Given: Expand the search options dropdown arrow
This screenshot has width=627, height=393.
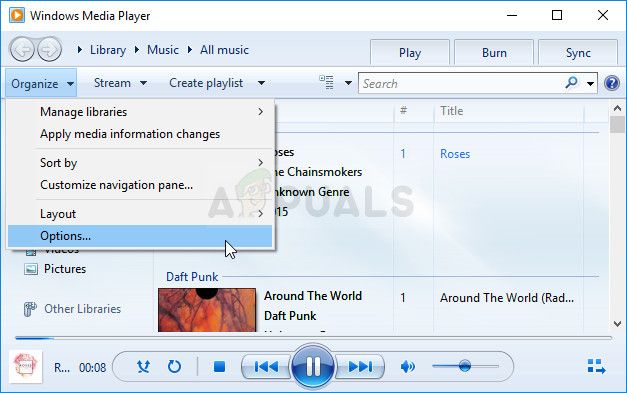Looking at the screenshot, I should point(590,84).
